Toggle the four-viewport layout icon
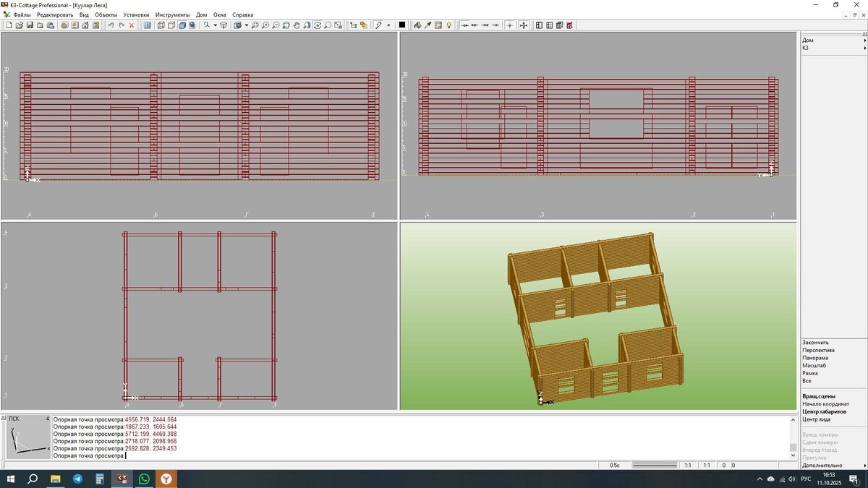 click(x=148, y=25)
